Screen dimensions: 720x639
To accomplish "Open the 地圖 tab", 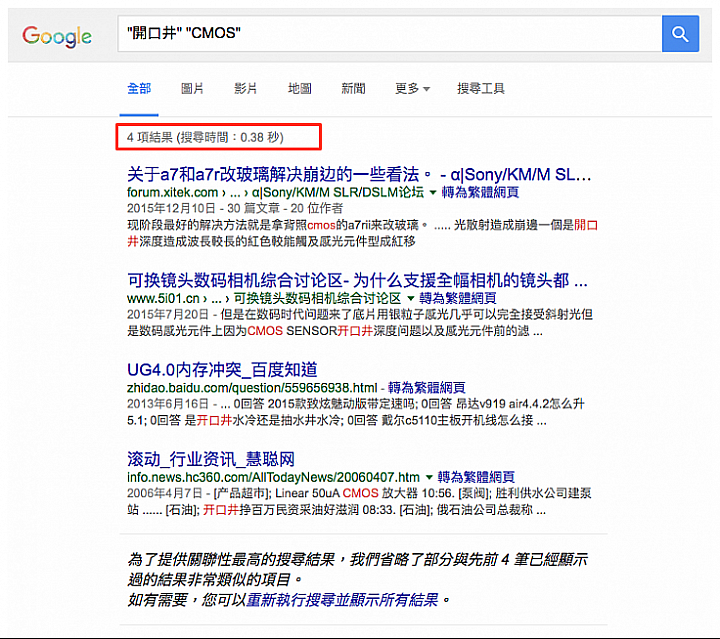I will tap(299, 88).
